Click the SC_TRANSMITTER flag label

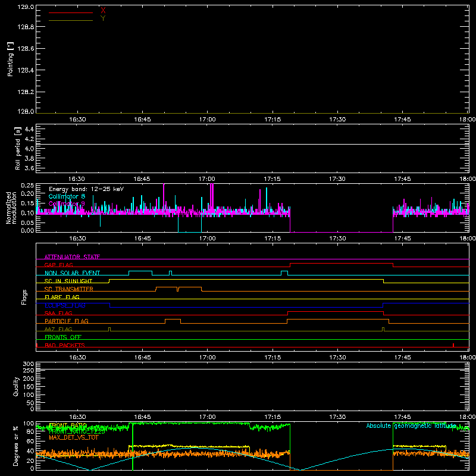pos(69,289)
